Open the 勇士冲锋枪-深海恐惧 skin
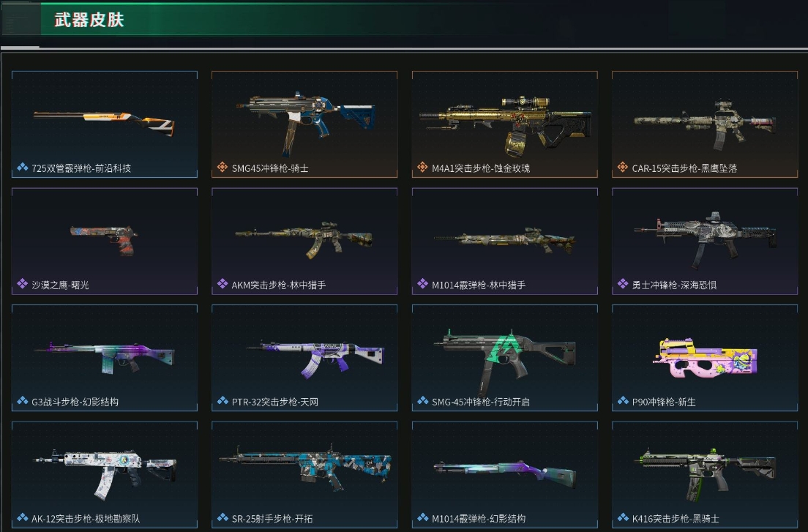 (x=704, y=241)
